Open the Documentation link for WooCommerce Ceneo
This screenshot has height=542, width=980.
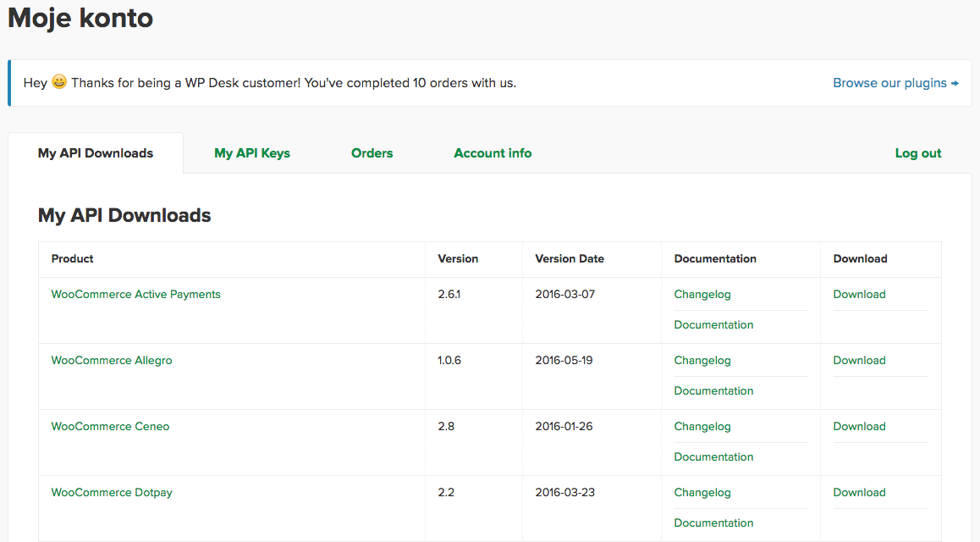[713, 457]
